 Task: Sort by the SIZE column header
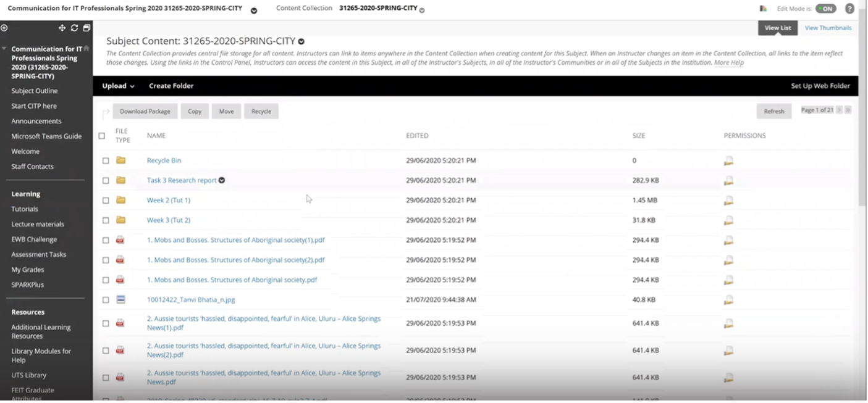point(639,136)
